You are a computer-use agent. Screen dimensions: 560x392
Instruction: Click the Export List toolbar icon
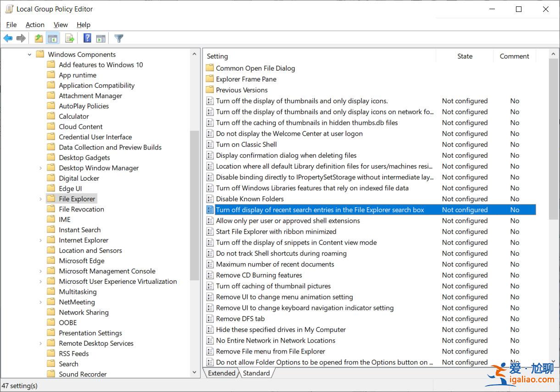pos(69,38)
